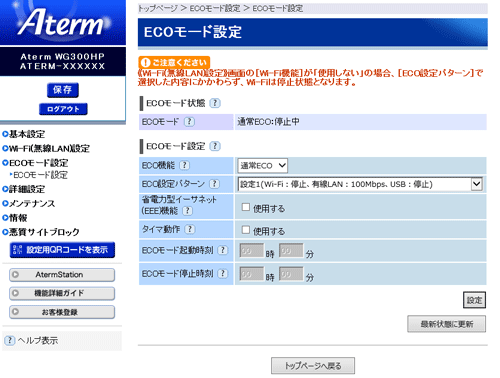Click arrow icon on AtermStation button

pos(15,275)
